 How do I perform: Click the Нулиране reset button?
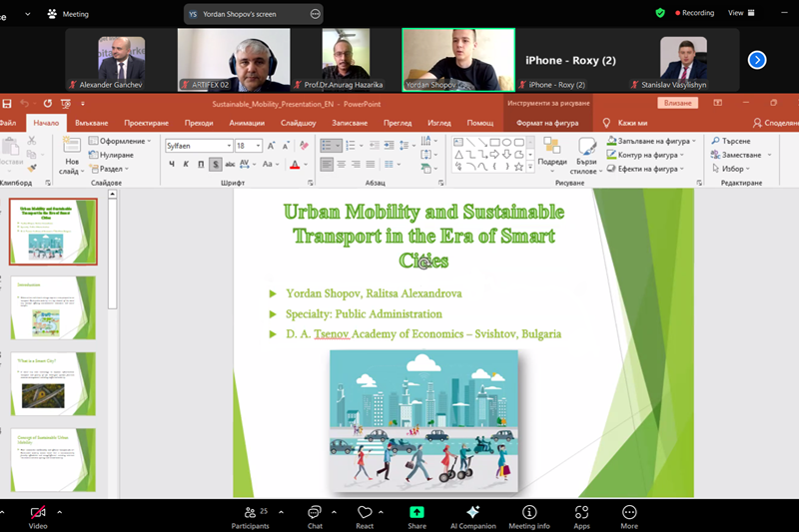(x=111, y=155)
